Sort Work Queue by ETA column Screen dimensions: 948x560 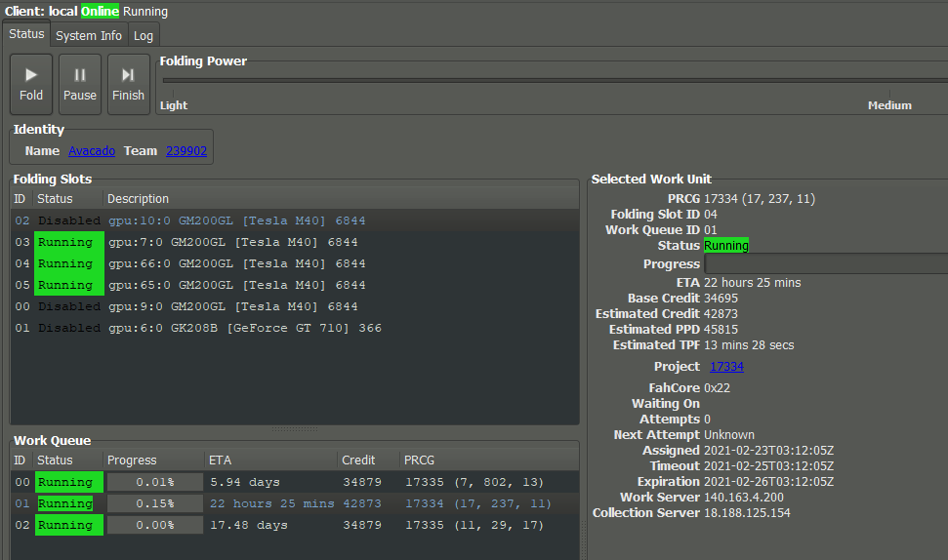tap(270, 460)
